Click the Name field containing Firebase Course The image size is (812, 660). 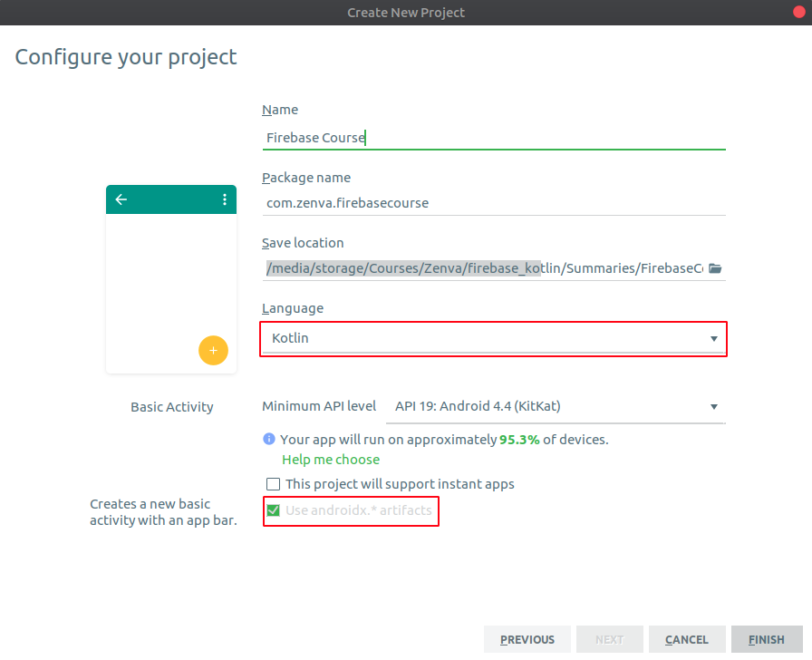494,138
